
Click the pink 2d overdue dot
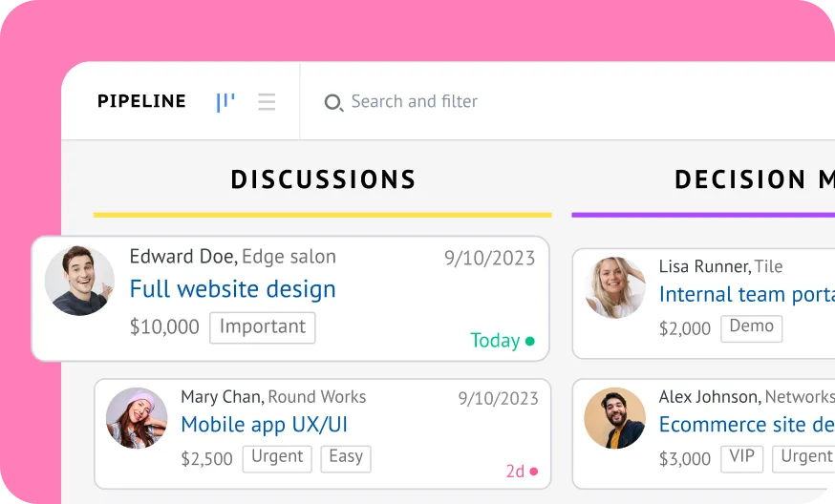click(533, 471)
